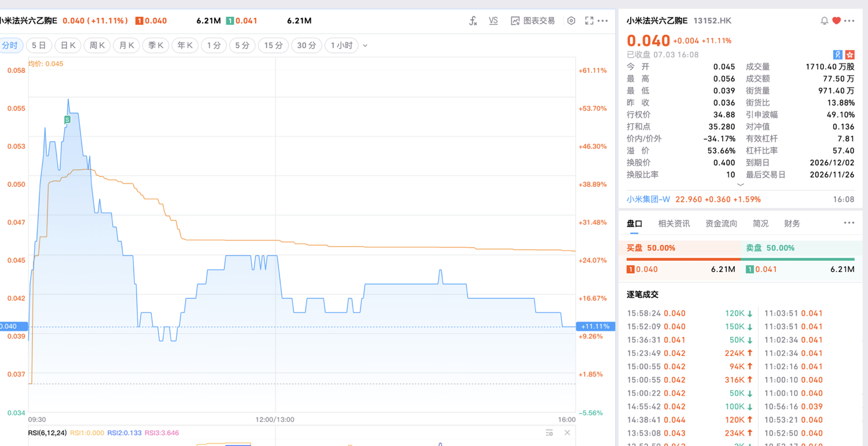Switch to 年K chart
868x446 pixels.
[185, 45]
